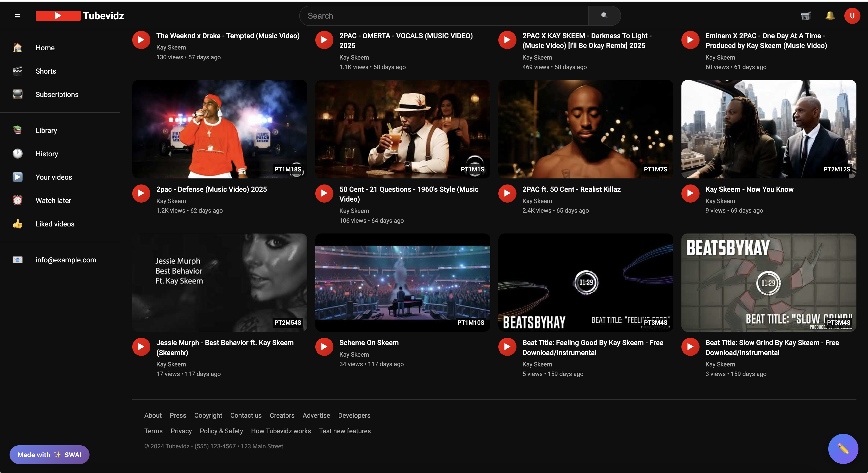Screen dimensions: 868x473
Task: Click the Test new features footer link
Action: pos(345,431)
